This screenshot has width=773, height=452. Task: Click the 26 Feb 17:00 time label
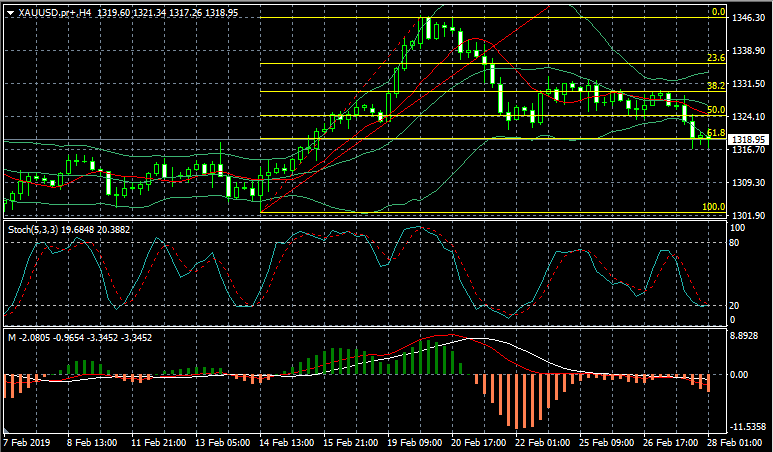pyautogui.click(x=671, y=443)
